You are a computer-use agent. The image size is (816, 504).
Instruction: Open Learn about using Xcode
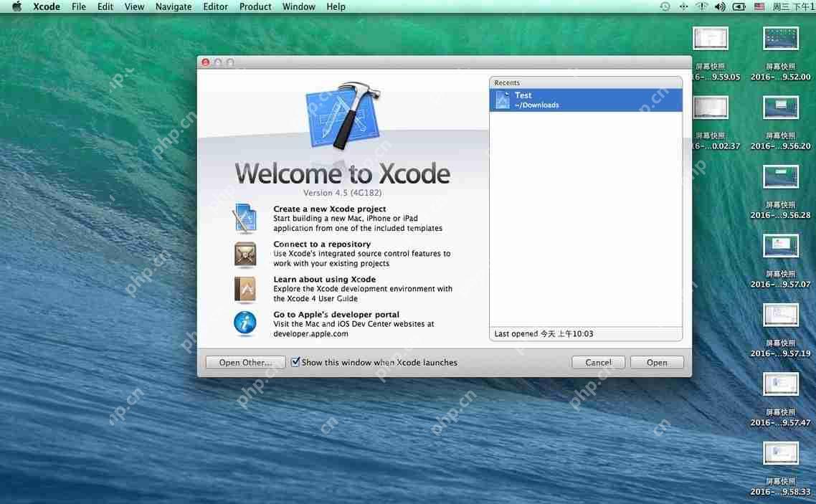coord(245,288)
